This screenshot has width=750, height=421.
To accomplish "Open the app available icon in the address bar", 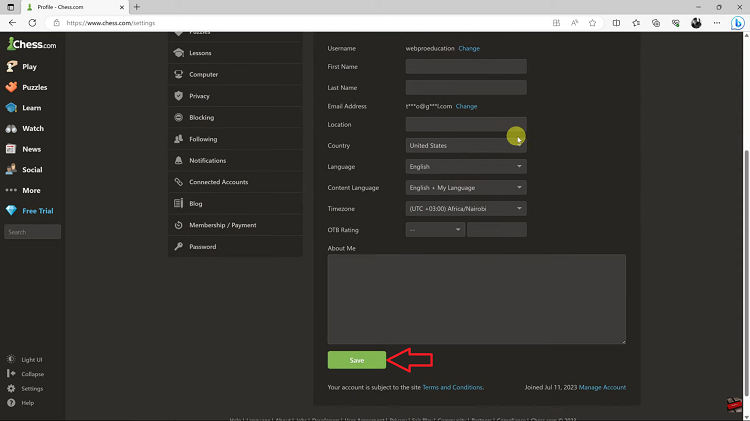I will click(x=556, y=23).
